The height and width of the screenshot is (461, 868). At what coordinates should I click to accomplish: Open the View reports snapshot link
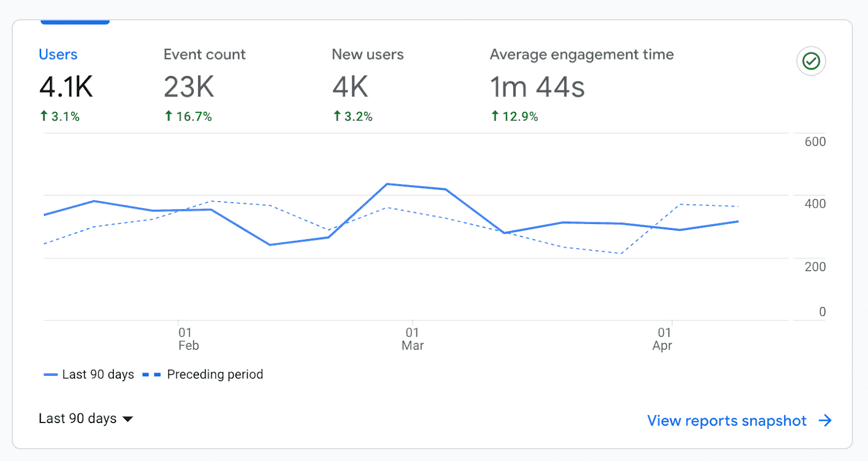[726, 421]
